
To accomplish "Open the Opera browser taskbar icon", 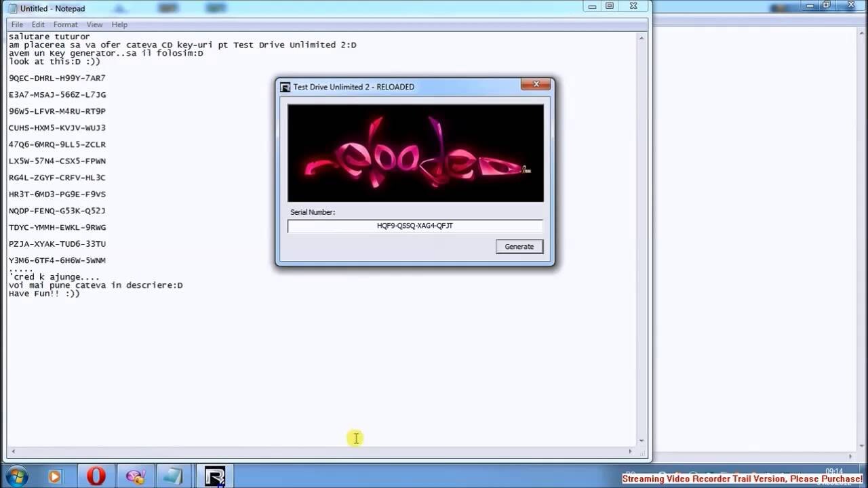I will pos(96,476).
